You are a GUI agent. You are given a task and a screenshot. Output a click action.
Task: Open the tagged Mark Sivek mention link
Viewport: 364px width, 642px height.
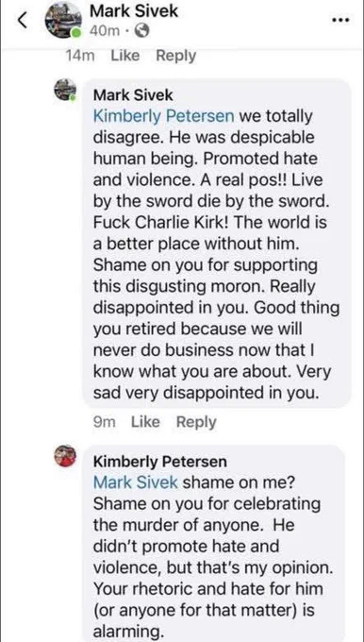click(136, 482)
